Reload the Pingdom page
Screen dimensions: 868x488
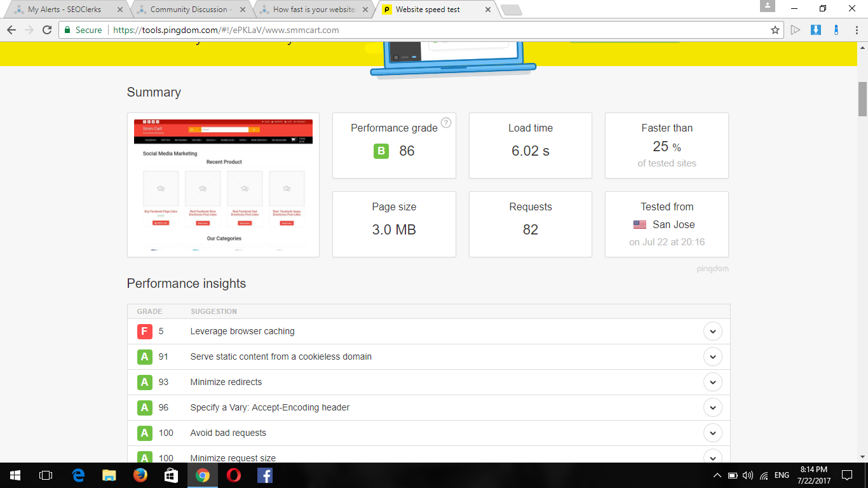click(46, 30)
